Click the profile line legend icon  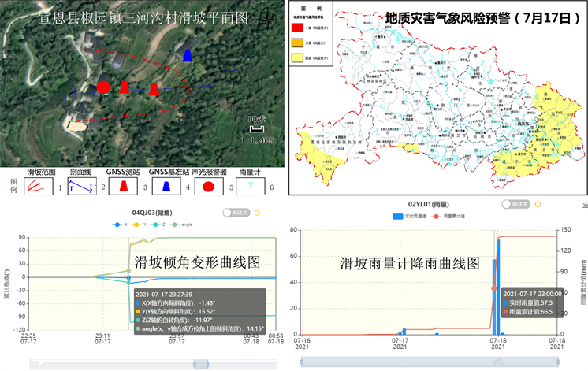coord(80,187)
